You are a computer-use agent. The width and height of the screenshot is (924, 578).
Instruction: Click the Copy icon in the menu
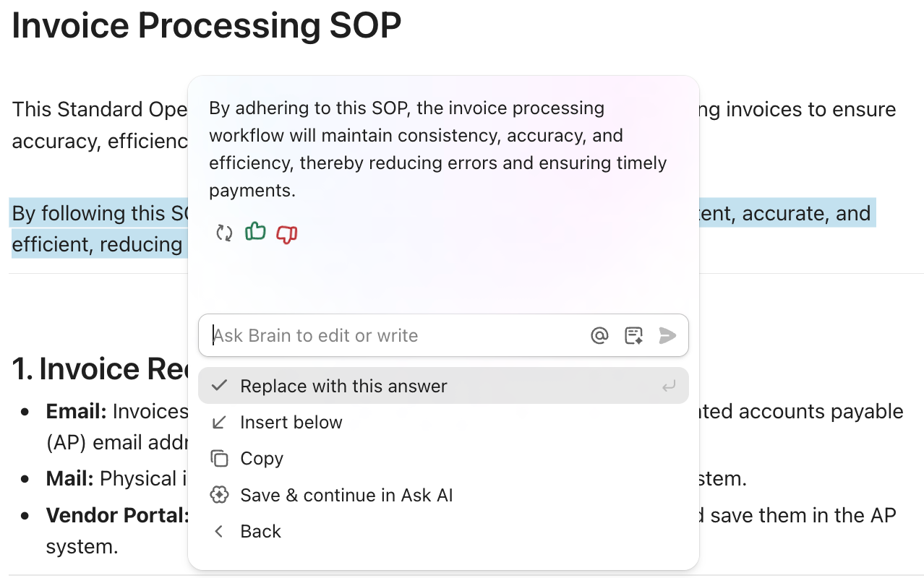pos(219,458)
